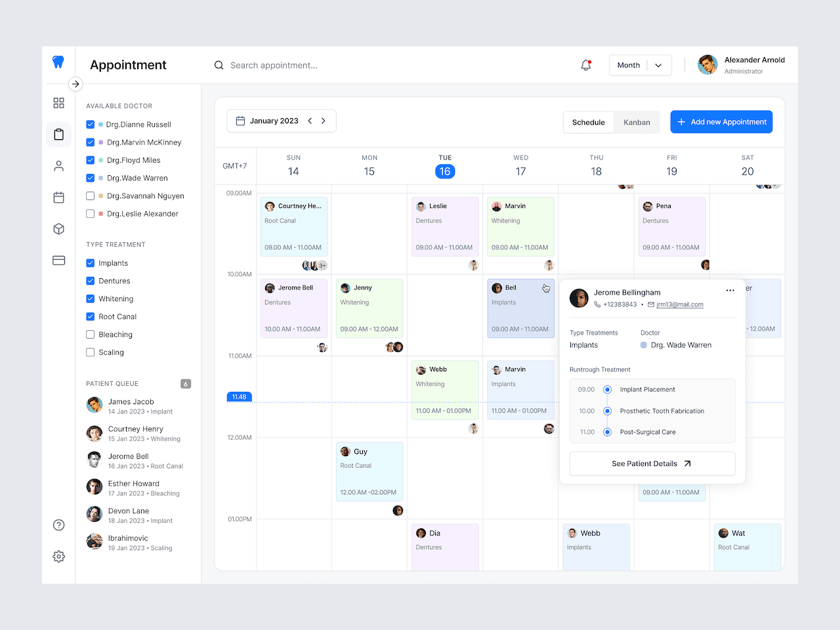Click Alexander Arnold profile avatar
The image size is (840, 630).
[707, 64]
